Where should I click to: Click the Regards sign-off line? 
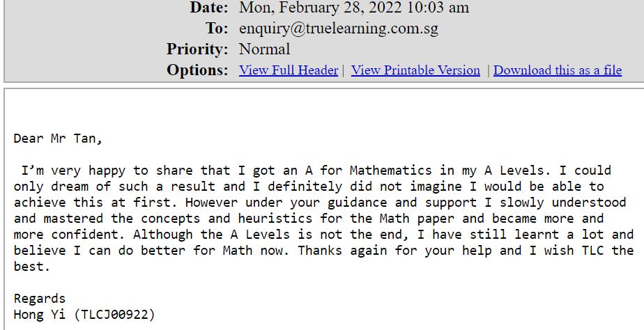[x=40, y=299]
